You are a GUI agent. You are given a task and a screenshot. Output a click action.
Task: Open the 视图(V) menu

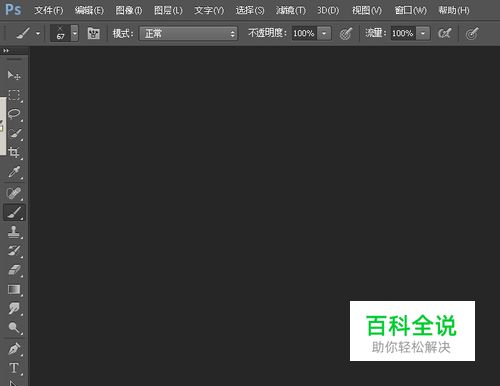(367, 10)
